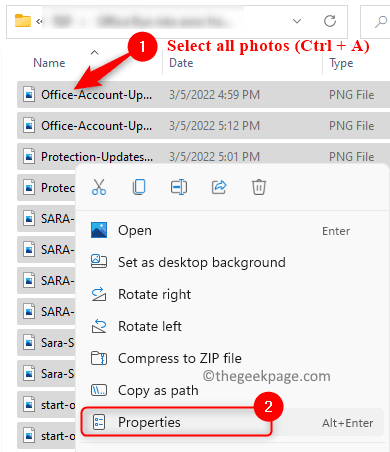Click the search magnifier icon

click(380, 22)
